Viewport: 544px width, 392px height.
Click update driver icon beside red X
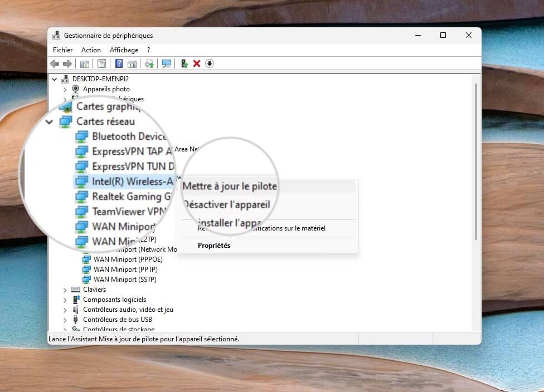pyautogui.click(x=184, y=64)
